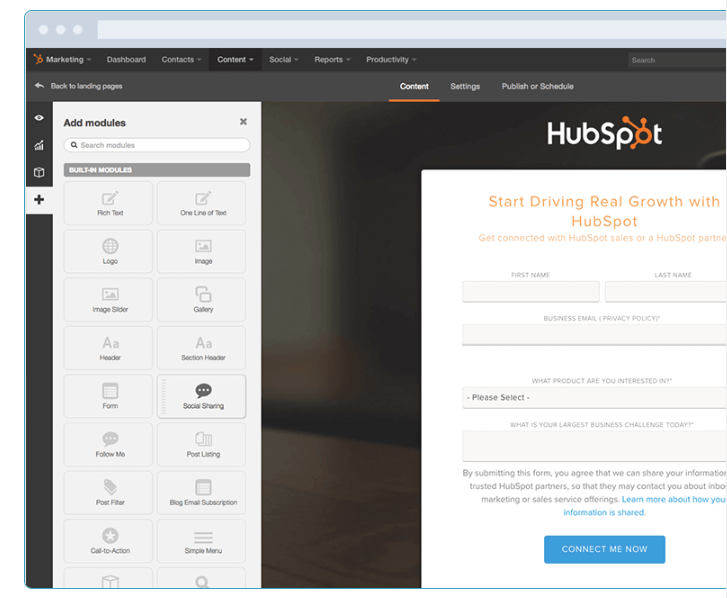The height and width of the screenshot is (598, 727).
Task: Click the HubSpot logo on landing page
Action: point(605,133)
